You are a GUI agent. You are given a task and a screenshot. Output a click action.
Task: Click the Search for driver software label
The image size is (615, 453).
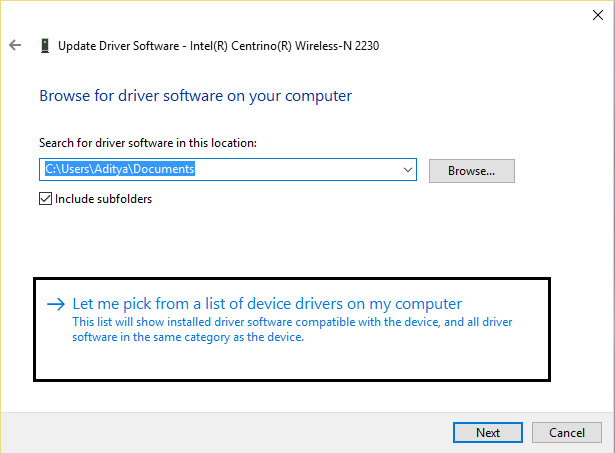click(x=147, y=144)
